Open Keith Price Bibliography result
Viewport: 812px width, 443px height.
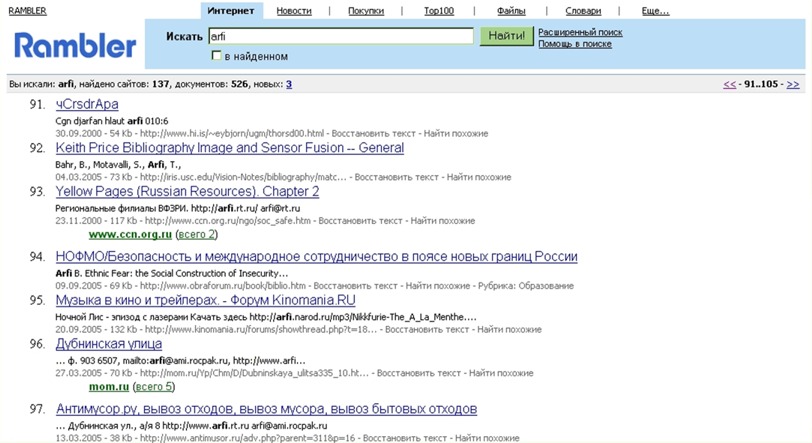(229, 148)
